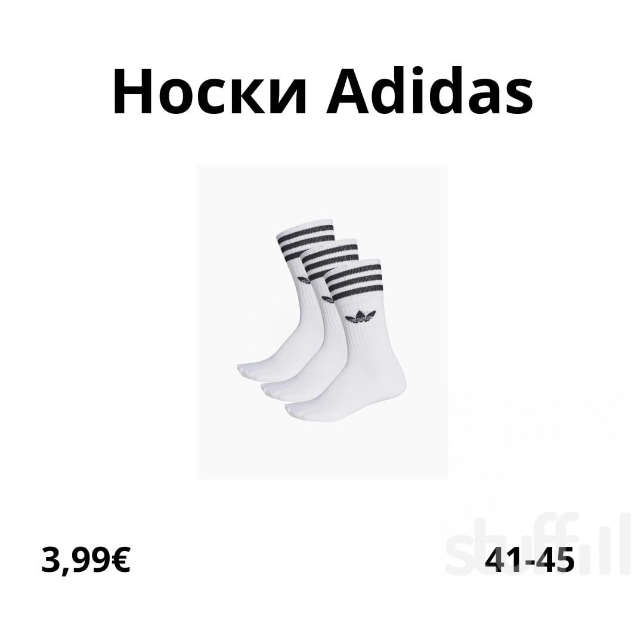Click the black stripes on the front sock

pos(353,283)
